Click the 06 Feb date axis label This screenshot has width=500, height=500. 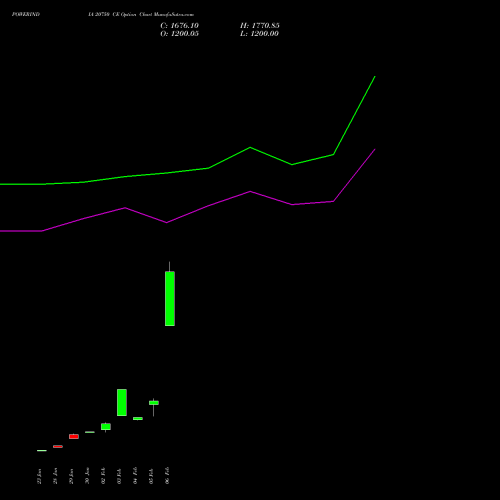coord(167,476)
